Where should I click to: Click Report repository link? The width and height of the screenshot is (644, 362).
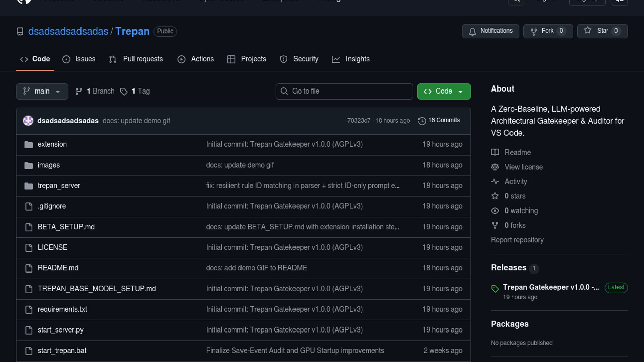517,240
